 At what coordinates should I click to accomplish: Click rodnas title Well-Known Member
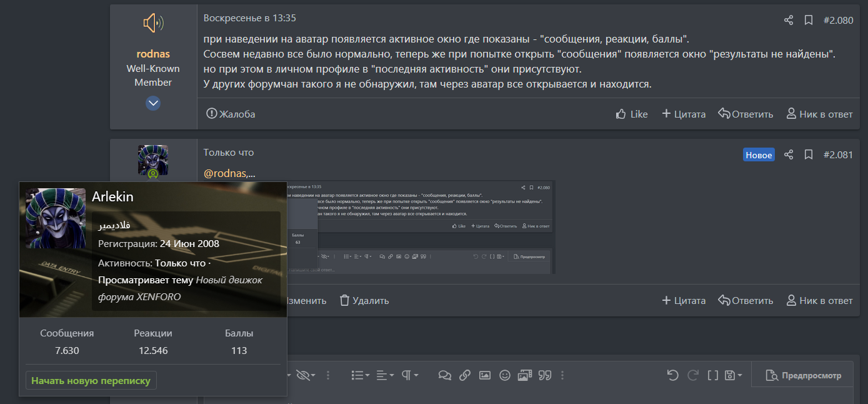point(153,75)
